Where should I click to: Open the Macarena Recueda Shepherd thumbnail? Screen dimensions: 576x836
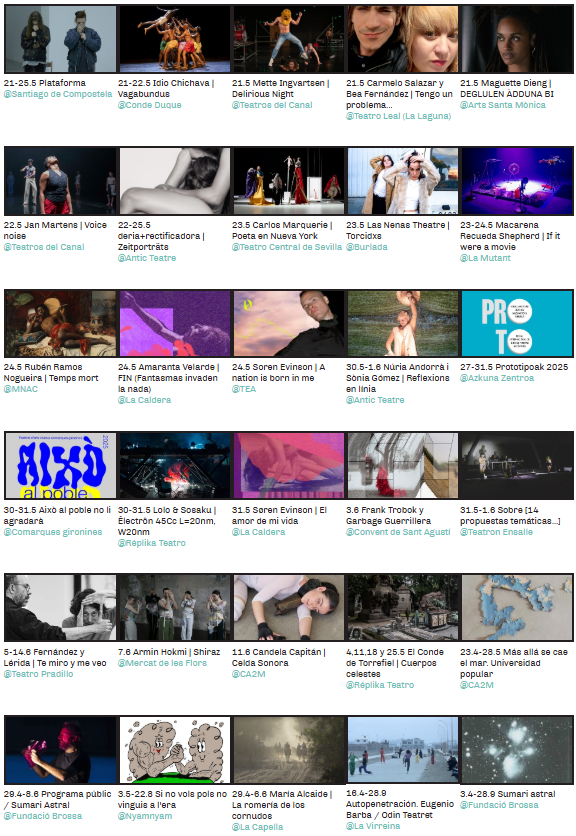tap(517, 181)
